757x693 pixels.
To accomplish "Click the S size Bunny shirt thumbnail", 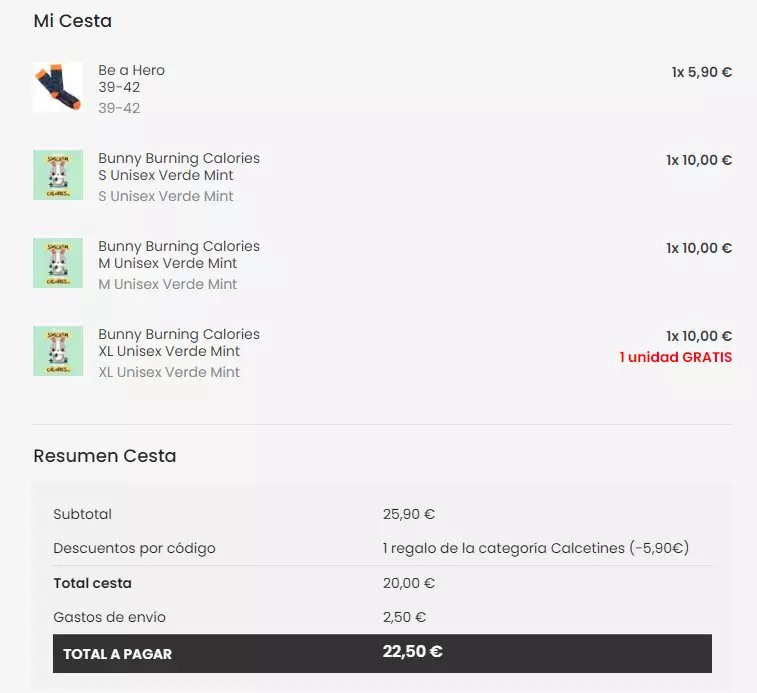I will (58, 175).
